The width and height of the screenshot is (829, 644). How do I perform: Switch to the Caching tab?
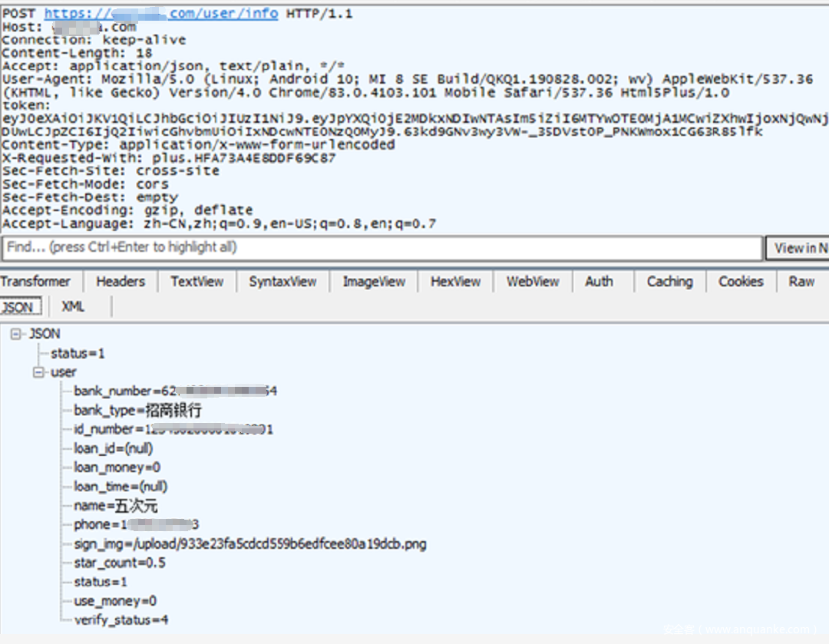669,282
